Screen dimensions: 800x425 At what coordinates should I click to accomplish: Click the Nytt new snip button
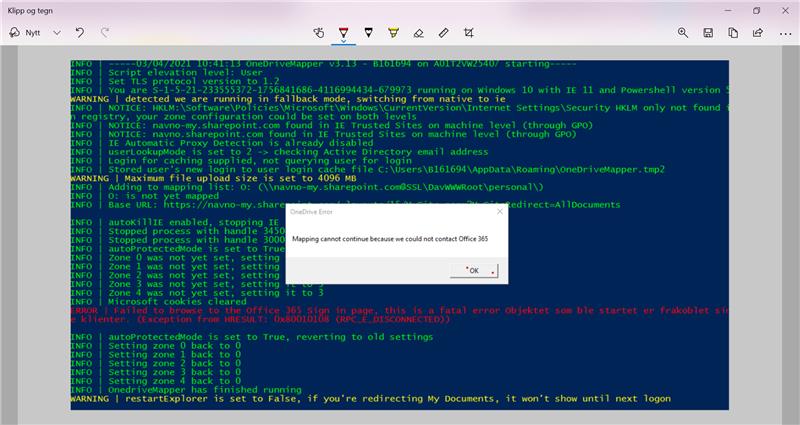point(24,33)
